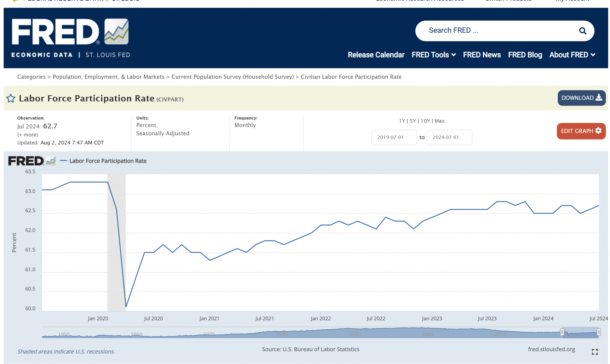610x364 pixels.
Task: Go to FRED News
Action: (482, 55)
